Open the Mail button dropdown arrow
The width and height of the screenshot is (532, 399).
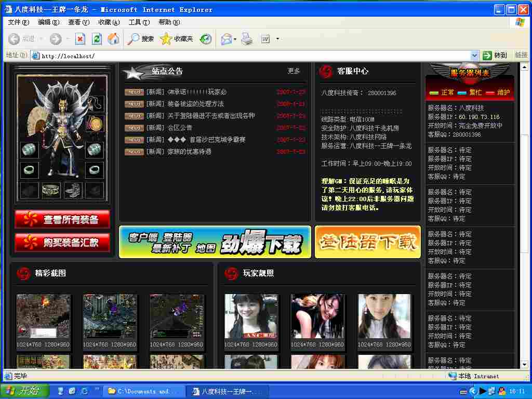(x=235, y=39)
